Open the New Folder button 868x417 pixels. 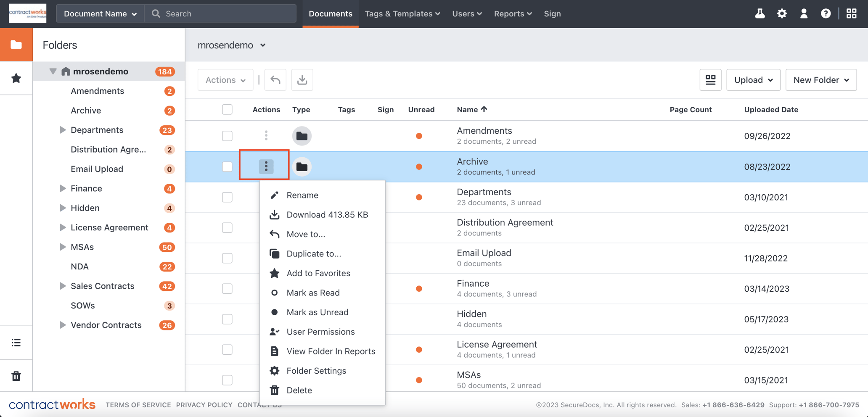pyautogui.click(x=820, y=80)
